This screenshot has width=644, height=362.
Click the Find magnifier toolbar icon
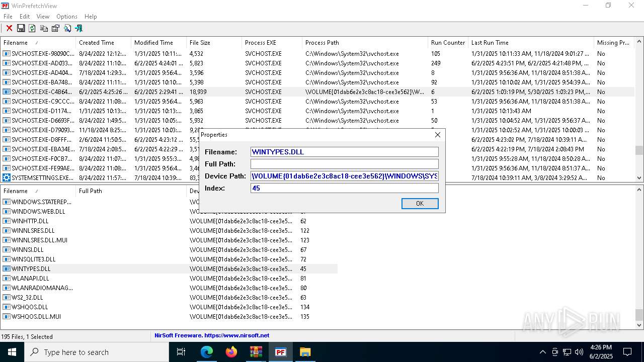[67, 28]
